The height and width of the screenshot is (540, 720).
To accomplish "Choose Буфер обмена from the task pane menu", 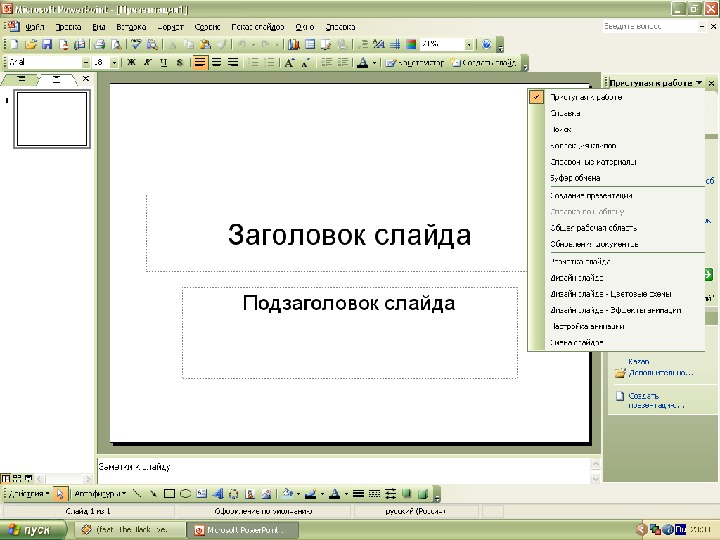I will point(575,178).
